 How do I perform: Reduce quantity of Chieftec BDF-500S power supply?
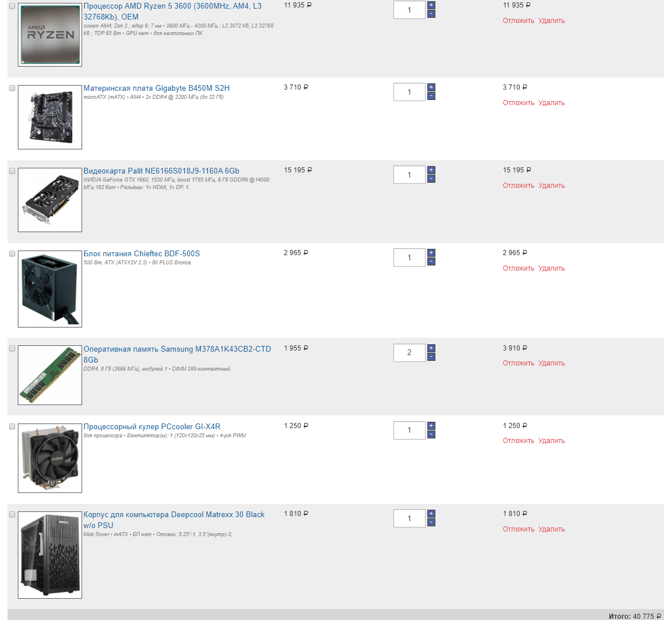pyautogui.click(x=431, y=261)
